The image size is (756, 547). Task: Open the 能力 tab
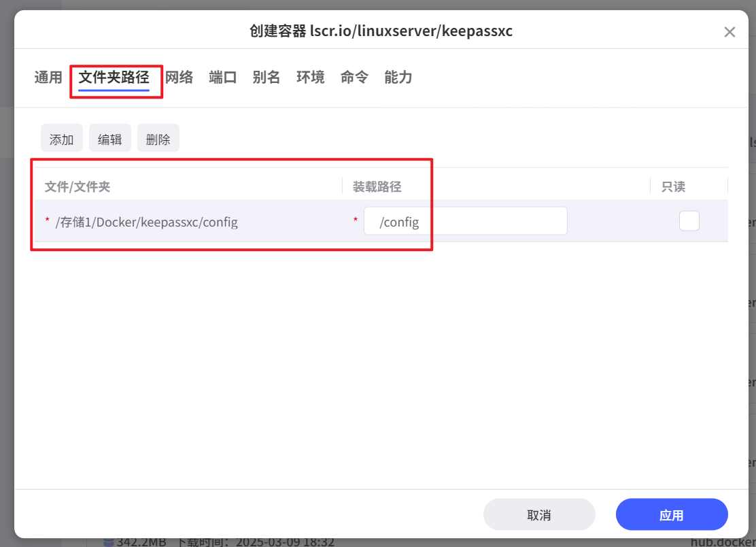click(398, 77)
